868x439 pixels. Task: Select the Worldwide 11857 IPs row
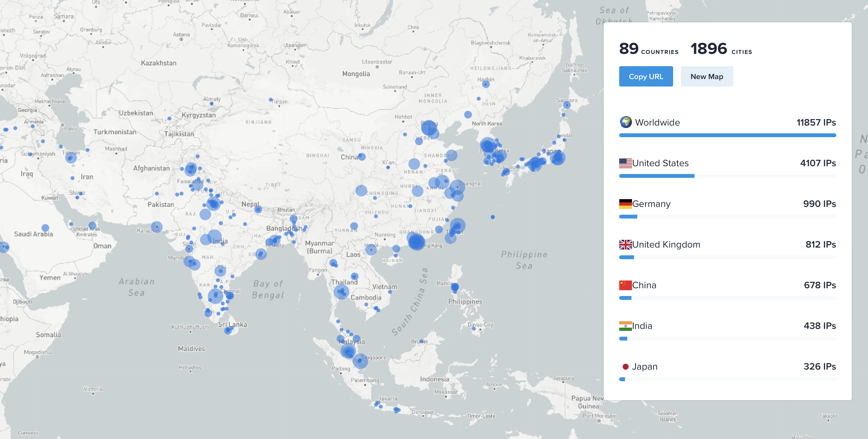point(727,123)
